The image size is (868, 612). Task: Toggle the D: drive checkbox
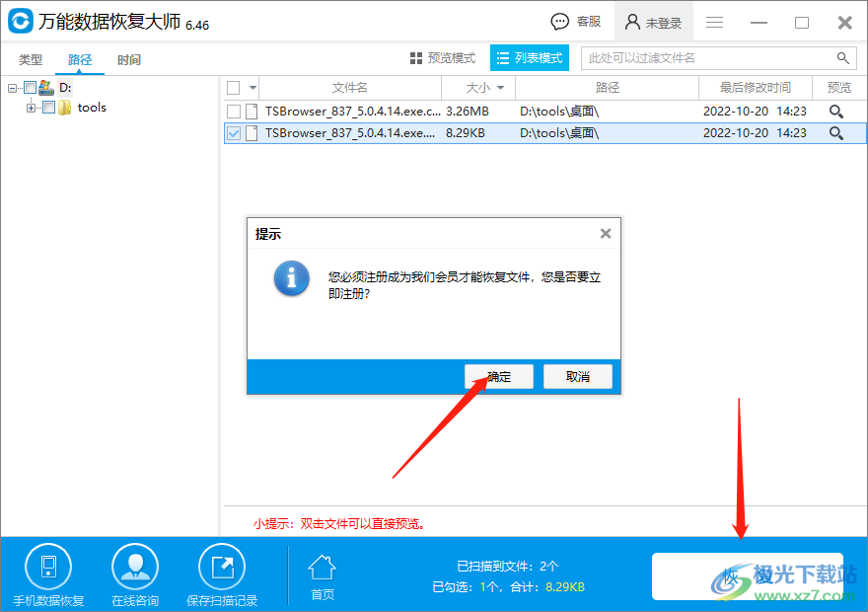click(x=31, y=88)
